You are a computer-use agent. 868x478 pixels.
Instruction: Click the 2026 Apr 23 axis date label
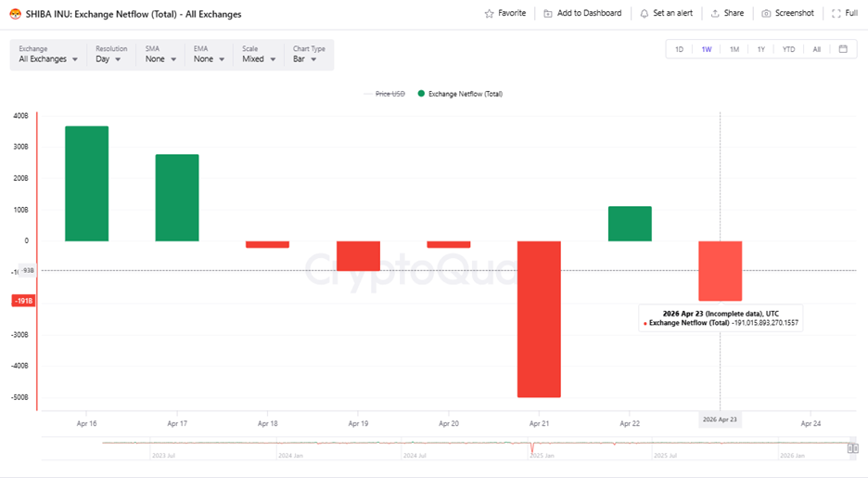coord(720,420)
